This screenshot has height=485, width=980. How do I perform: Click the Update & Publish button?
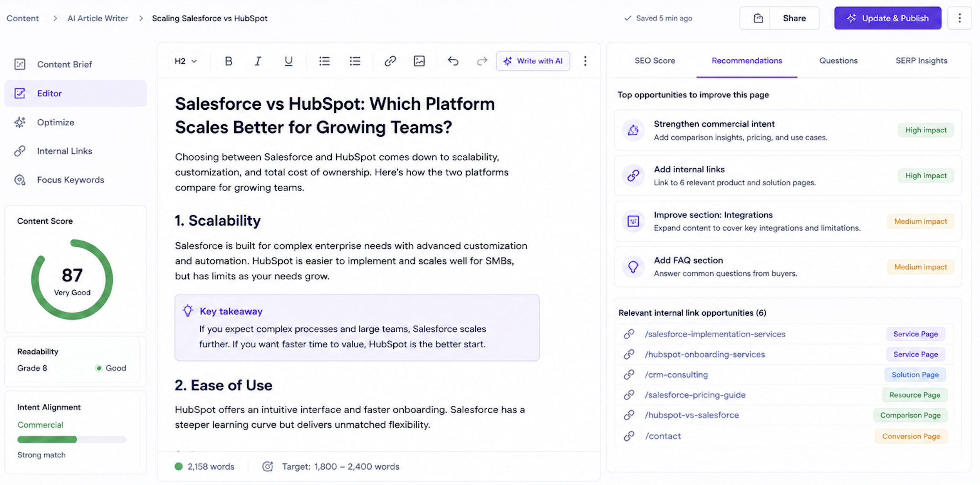point(888,18)
